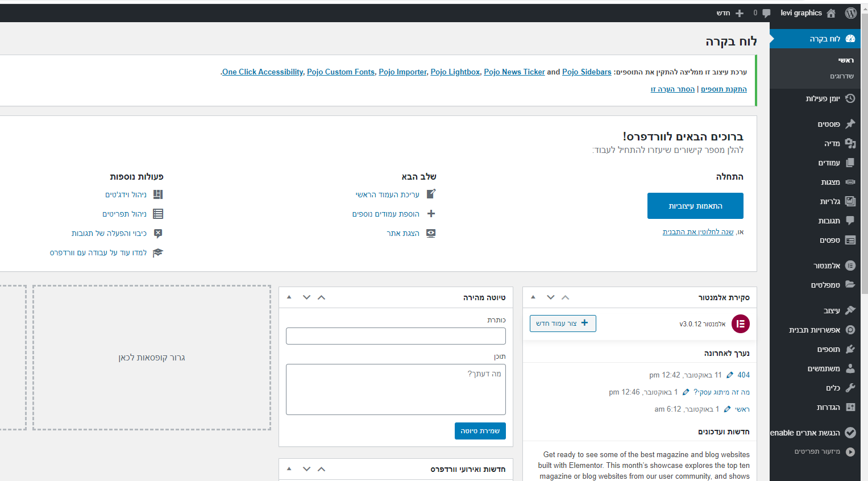Screen dimensions: 868x481
Task: Click ניהול וידג'טים manage widgets link
Action: click(x=126, y=194)
